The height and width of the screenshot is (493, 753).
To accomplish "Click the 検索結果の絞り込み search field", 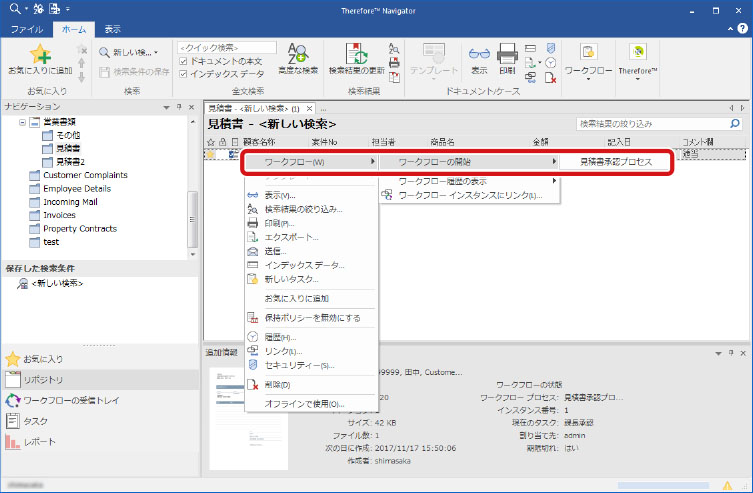I will pyautogui.click(x=655, y=123).
